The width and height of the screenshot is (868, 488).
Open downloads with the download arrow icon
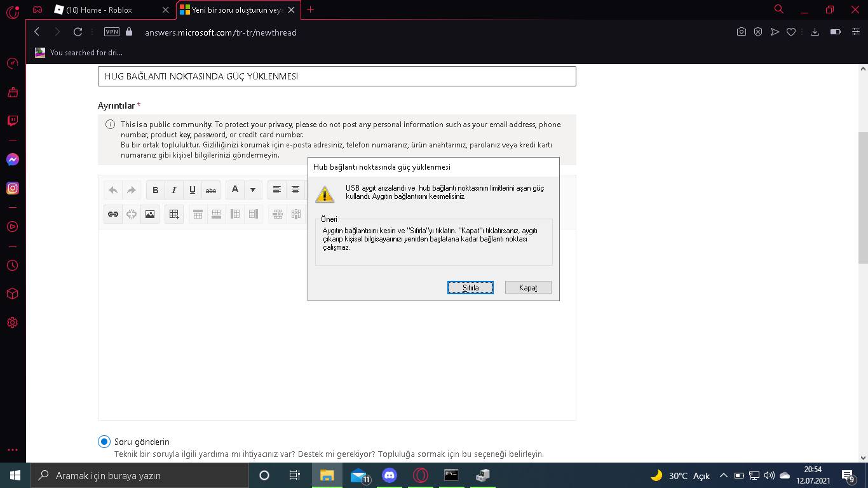[815, 32]
